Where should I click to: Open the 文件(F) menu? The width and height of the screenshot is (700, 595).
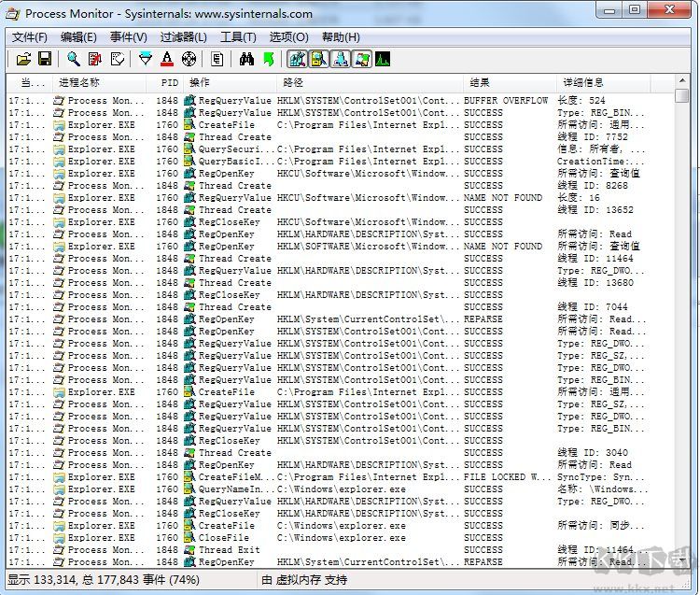(29, 37)
